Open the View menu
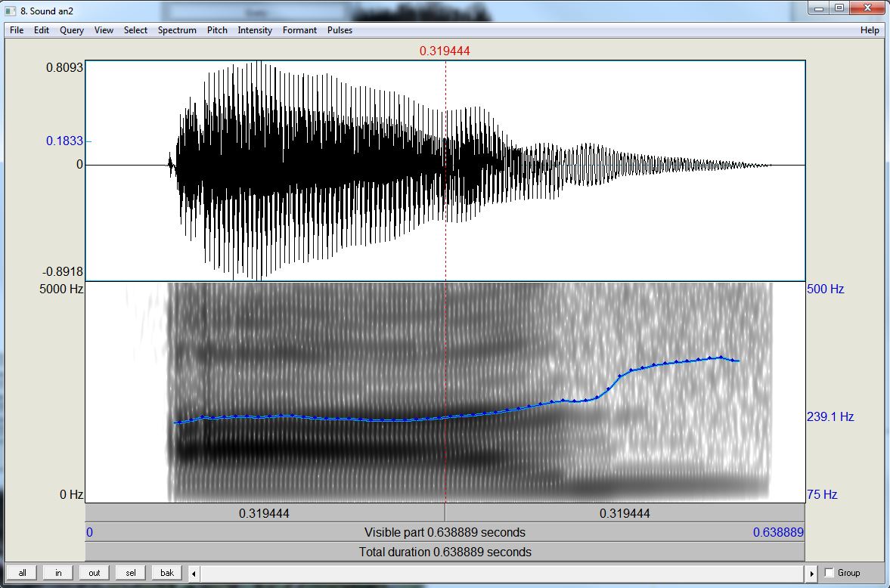This screenshot has width=890, height=588. click(104, 30)
